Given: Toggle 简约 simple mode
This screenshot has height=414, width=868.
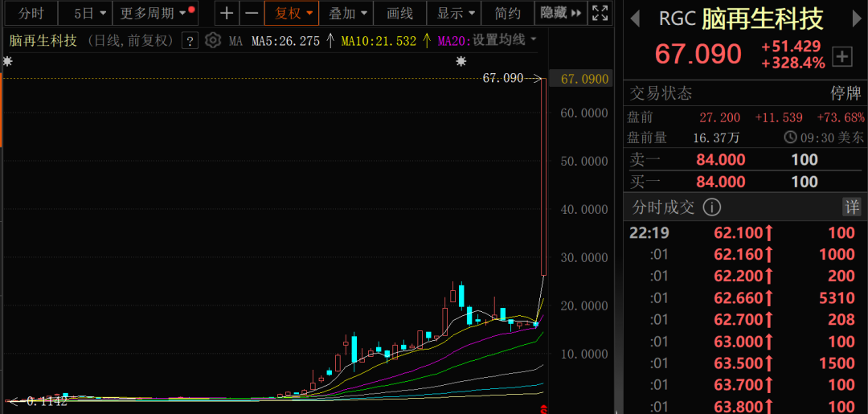Looking at the screenshot, I should (507, 13).
